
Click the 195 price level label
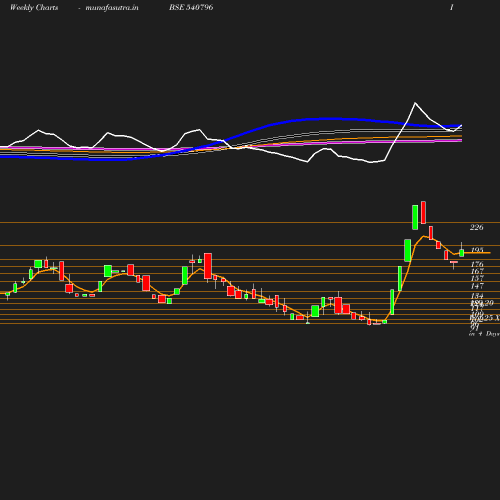point(477,250)
